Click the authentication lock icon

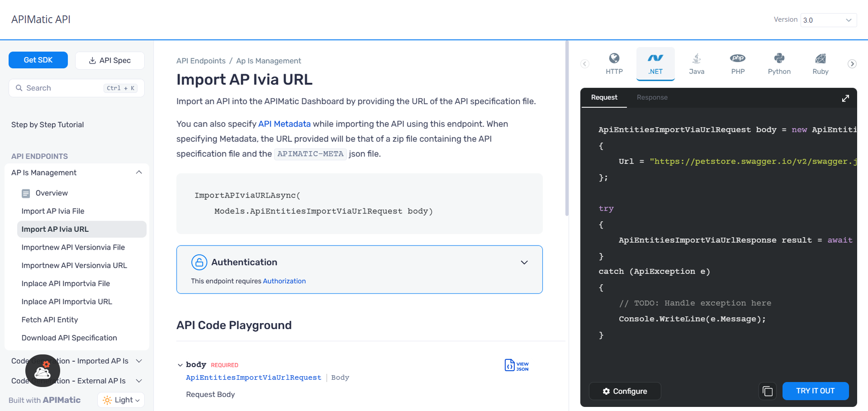point(199,262)
